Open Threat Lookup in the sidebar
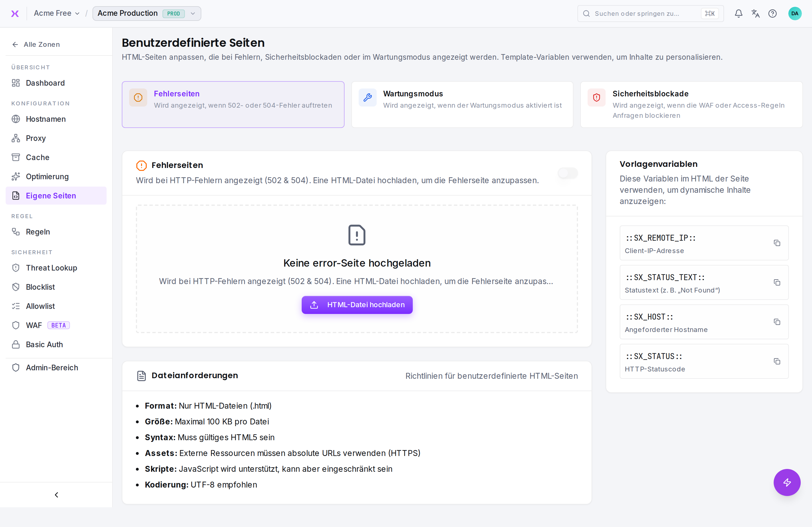Image resolution: width=812 pixels, height=527 pixels. [56, 268]
